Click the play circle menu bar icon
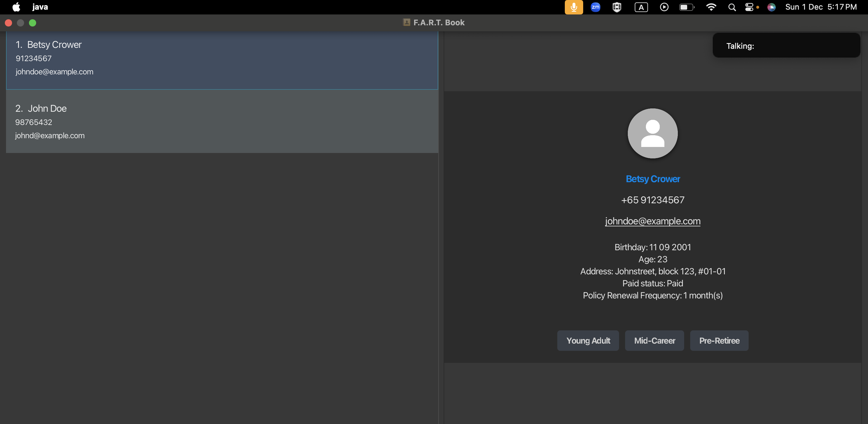 point(664,7)
